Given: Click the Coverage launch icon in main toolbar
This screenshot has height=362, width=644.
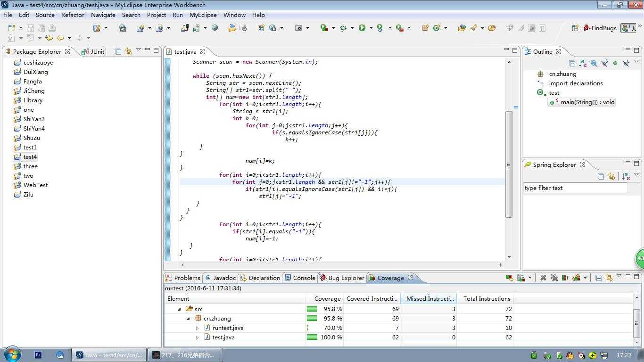Looking at the screenshot, I should (x=324, y=28).
